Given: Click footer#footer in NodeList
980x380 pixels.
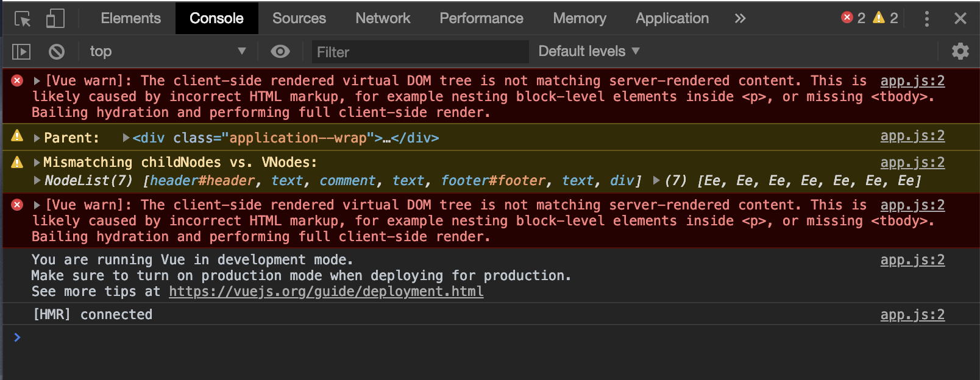Looking at the screenshot, I should coord(493,181).
